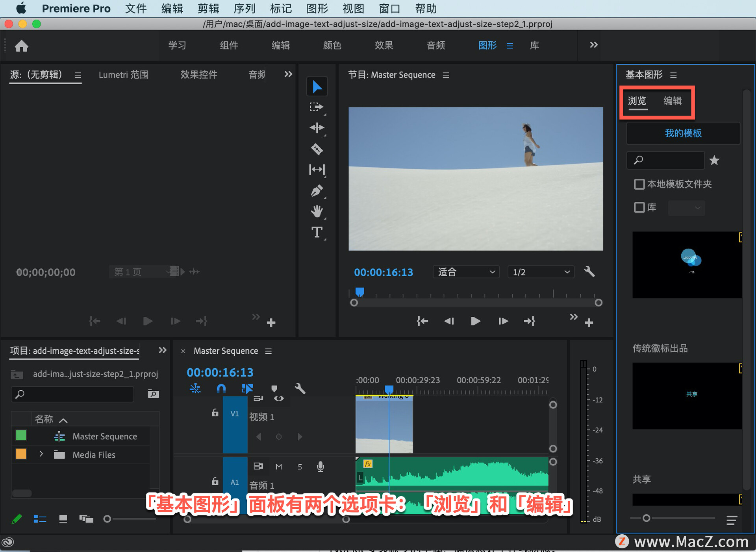The image size is (756, 552).
Task: Switch Project panel to icon view
Action: pos(63,519)
